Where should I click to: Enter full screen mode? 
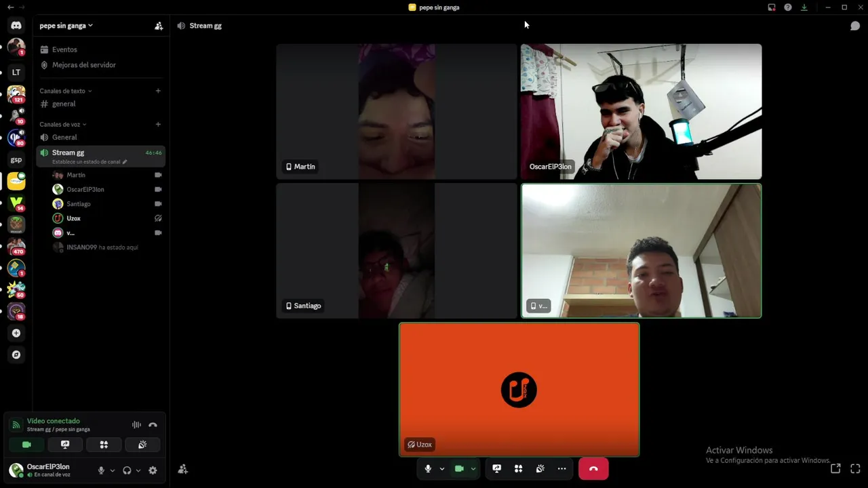(855, 468)
